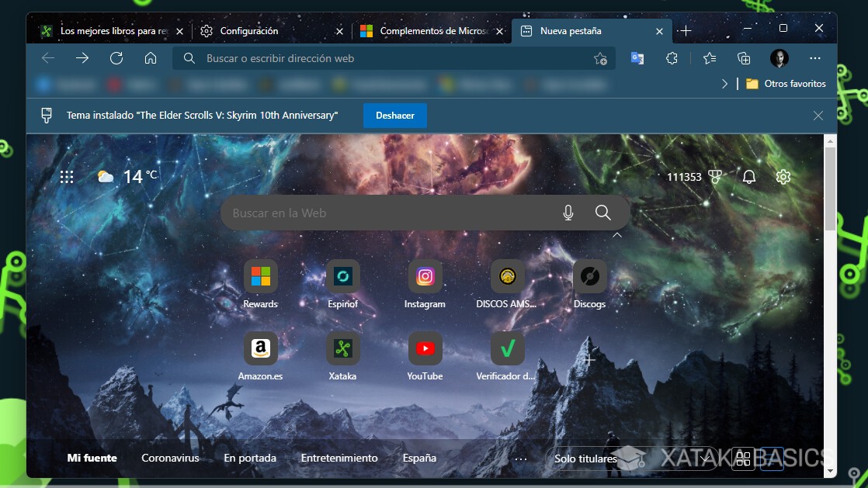Open Instagram from the quick links

click(425, 275)
